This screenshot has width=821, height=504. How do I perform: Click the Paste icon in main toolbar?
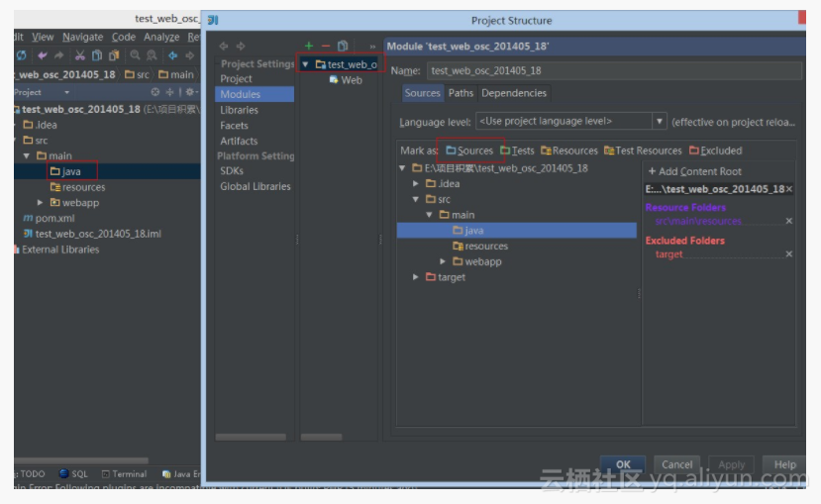click(x=114, y=54)
